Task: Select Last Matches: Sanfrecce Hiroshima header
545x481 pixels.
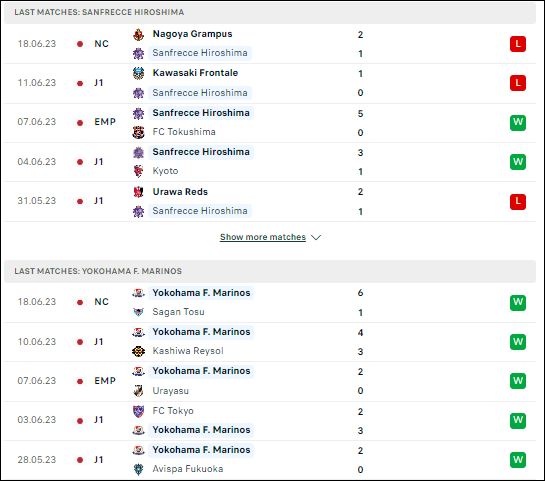Action: [270, 12]
